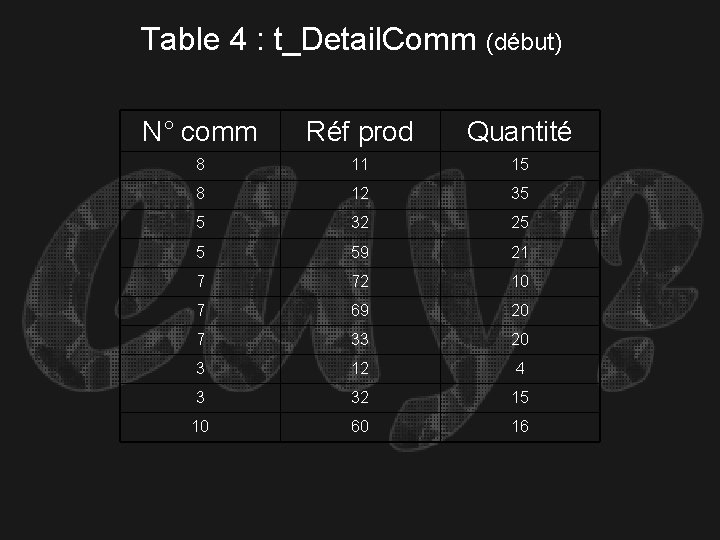Click Réf prod cell with value 69
The width and height of the screenshot is (720, 540).
coord(360,310)
